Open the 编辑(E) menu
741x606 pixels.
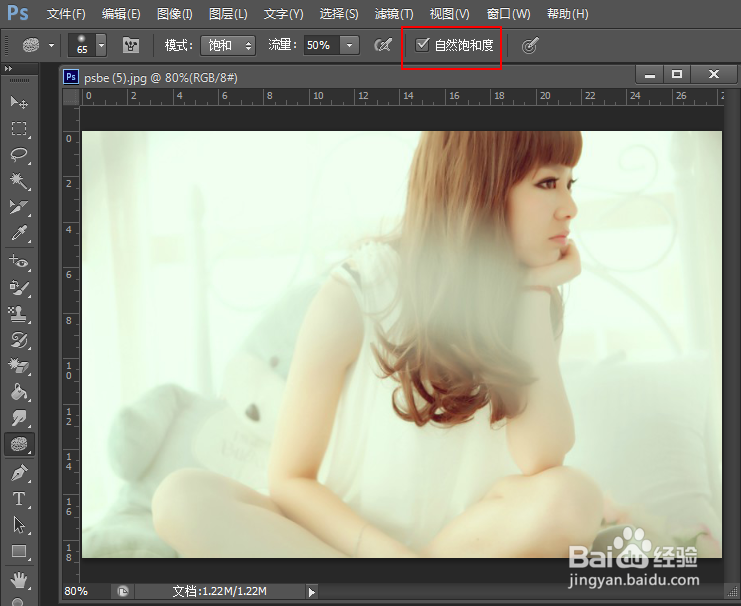pyautogui.click(x=121, y=14)
